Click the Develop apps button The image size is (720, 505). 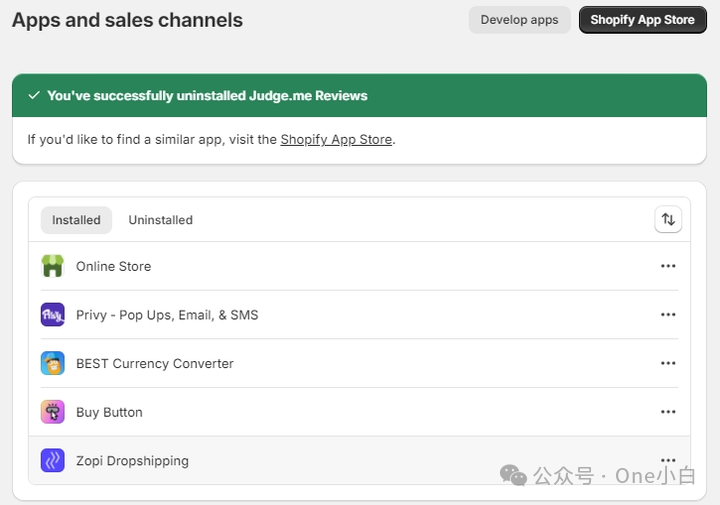coord(519,20)
